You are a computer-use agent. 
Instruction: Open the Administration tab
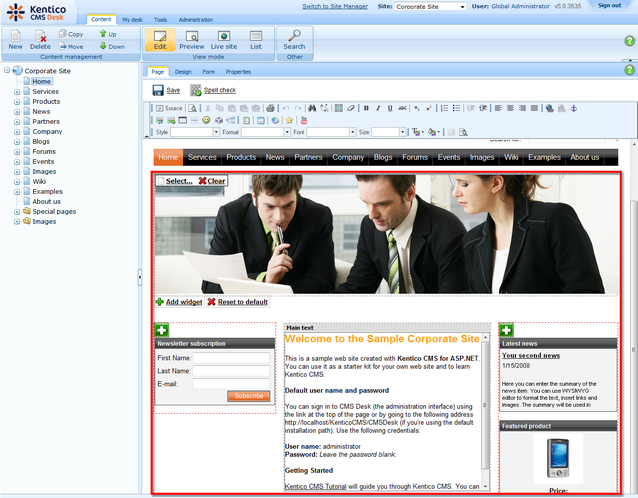coord(196,19)
